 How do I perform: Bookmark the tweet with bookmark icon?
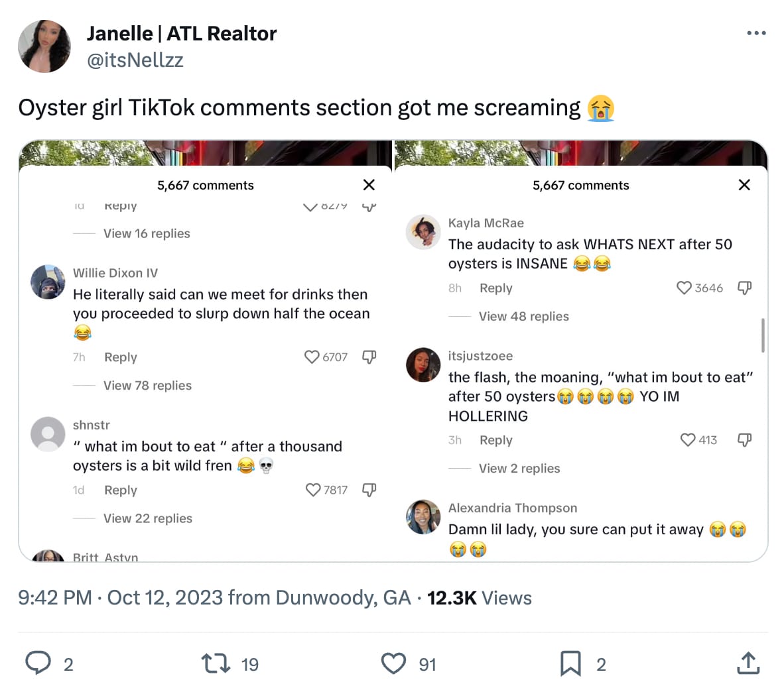click(x=570, y=663)
